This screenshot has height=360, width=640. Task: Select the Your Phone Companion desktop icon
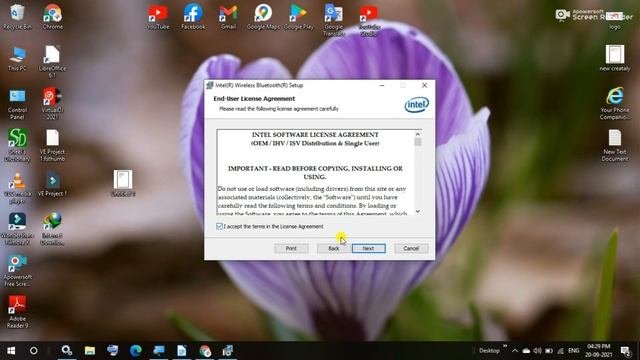(x=615, y=103)
